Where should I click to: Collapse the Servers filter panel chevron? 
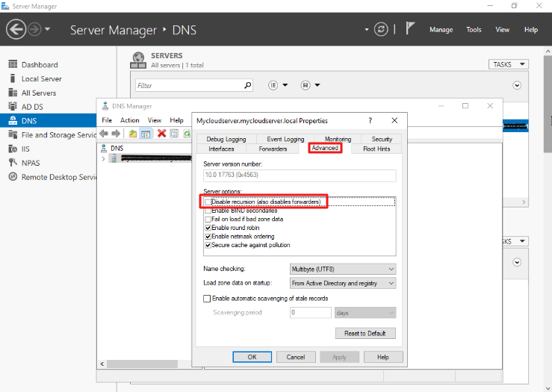(x=517, y=85)
